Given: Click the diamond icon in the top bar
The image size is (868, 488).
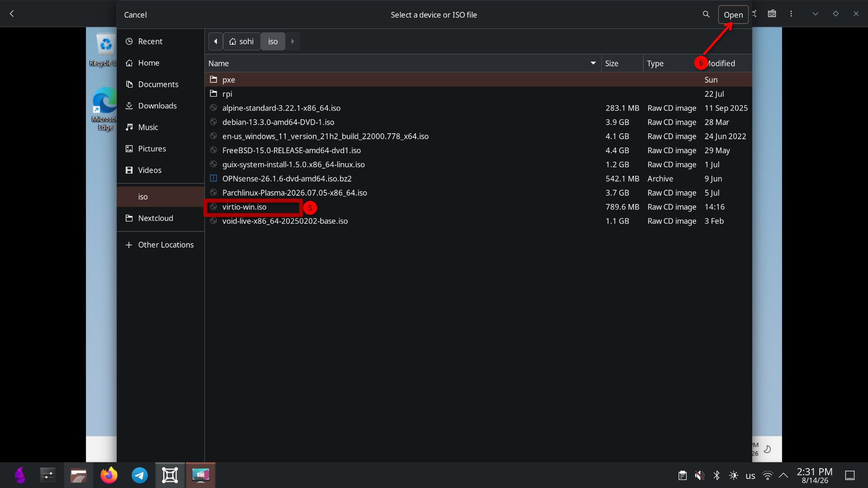Looking at the screenshot, I should (836, 14).
